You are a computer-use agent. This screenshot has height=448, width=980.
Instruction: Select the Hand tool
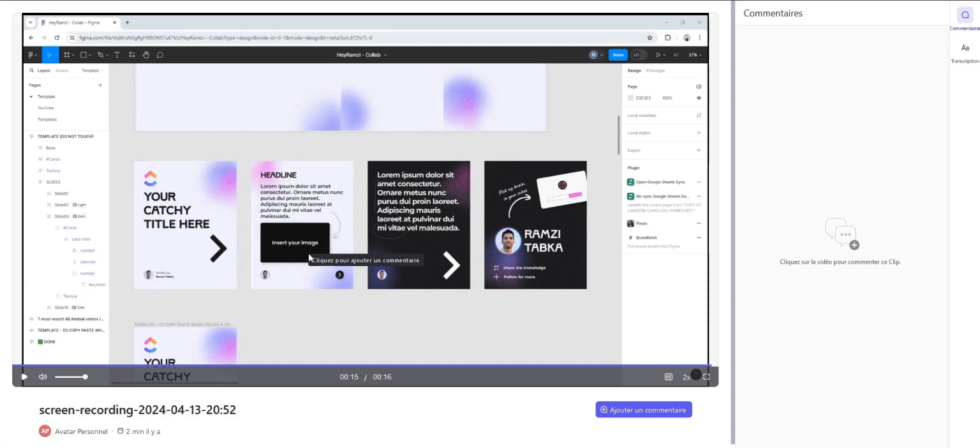pyautogui.click(x=146, y=54)
